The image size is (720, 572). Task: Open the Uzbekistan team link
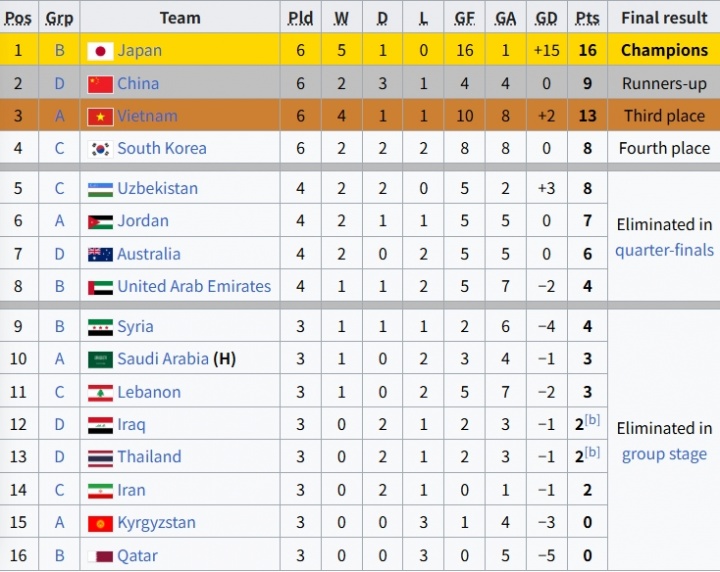click(157, 188)
